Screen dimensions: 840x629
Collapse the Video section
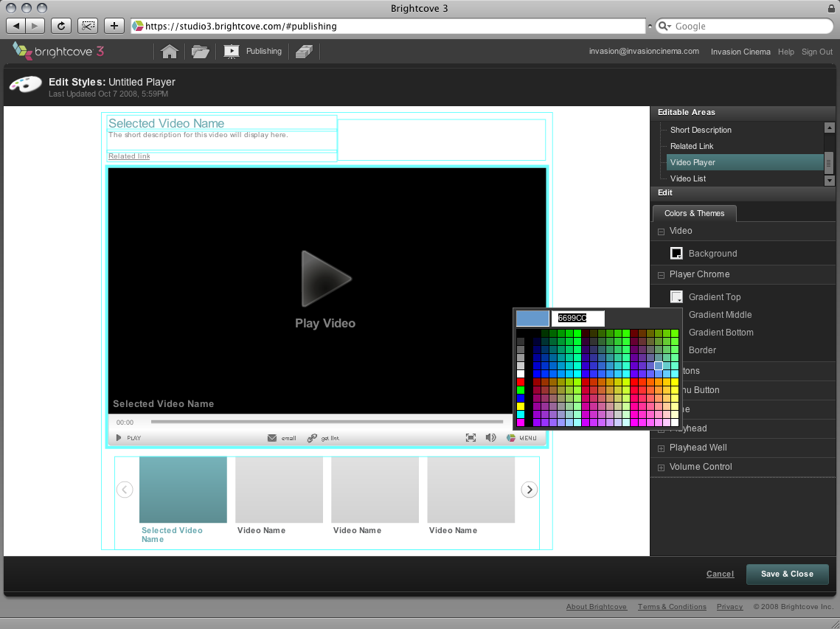661,232
